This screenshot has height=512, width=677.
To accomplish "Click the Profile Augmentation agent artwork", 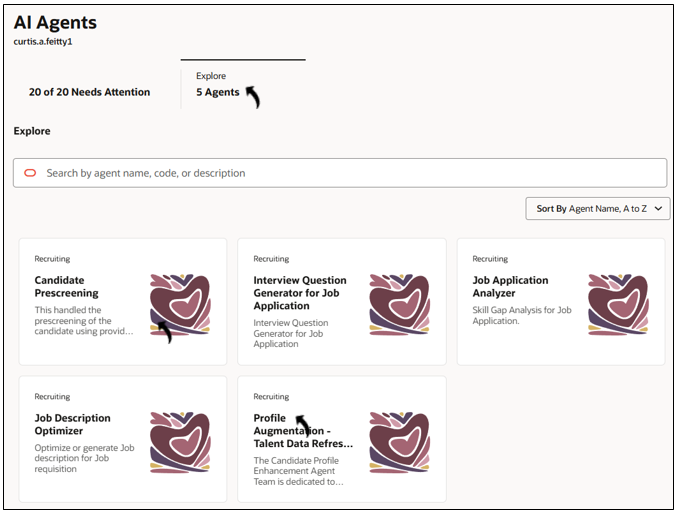I will pyautogui.click(x=399, y=441).
